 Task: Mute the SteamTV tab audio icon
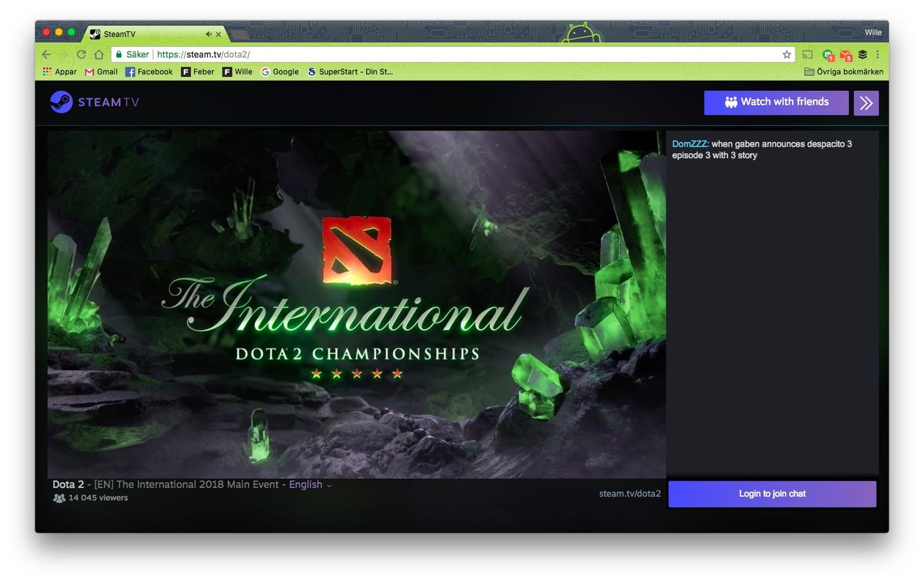pyautogui.click(x=208, y=34)
